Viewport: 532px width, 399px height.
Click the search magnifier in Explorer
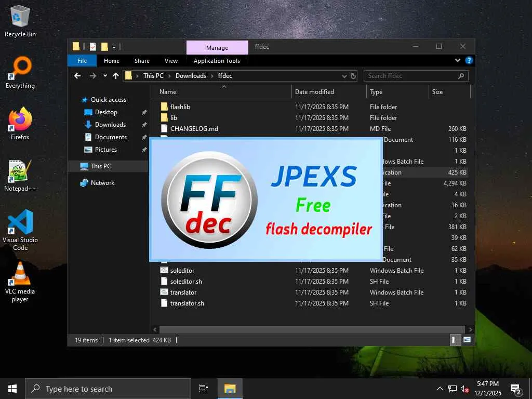461,76
